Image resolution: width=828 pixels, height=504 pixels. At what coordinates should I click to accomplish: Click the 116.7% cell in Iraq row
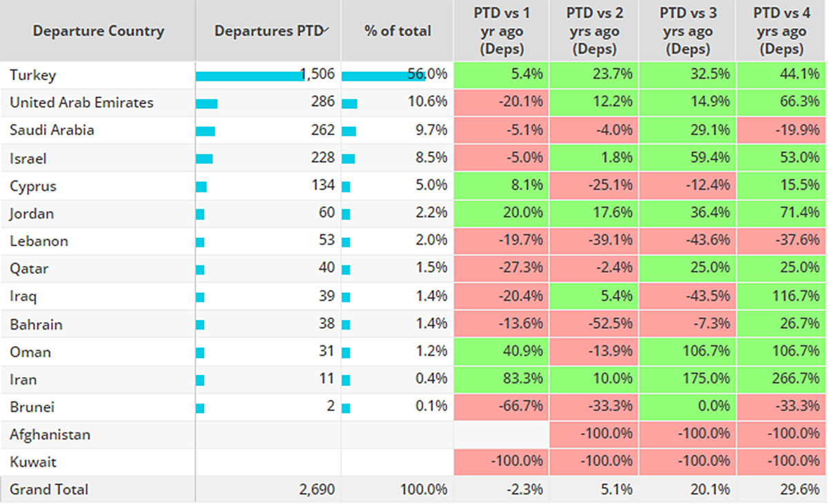(x=782, y=296)
